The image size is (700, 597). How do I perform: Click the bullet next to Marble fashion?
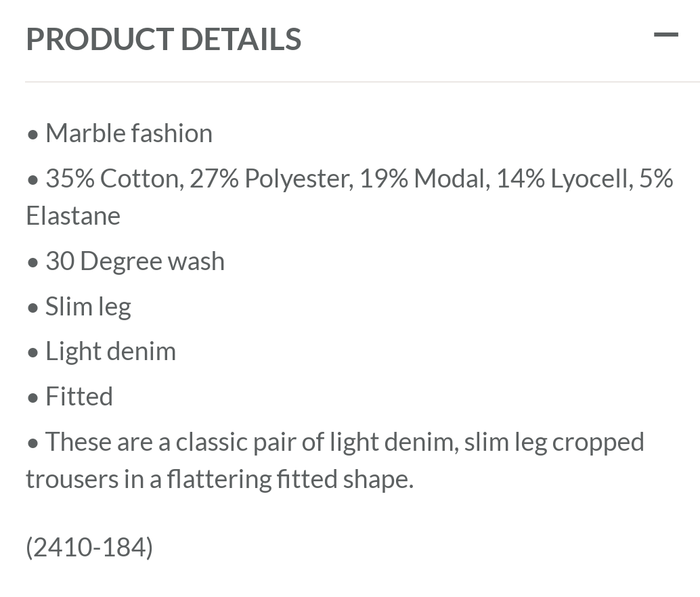32,133
